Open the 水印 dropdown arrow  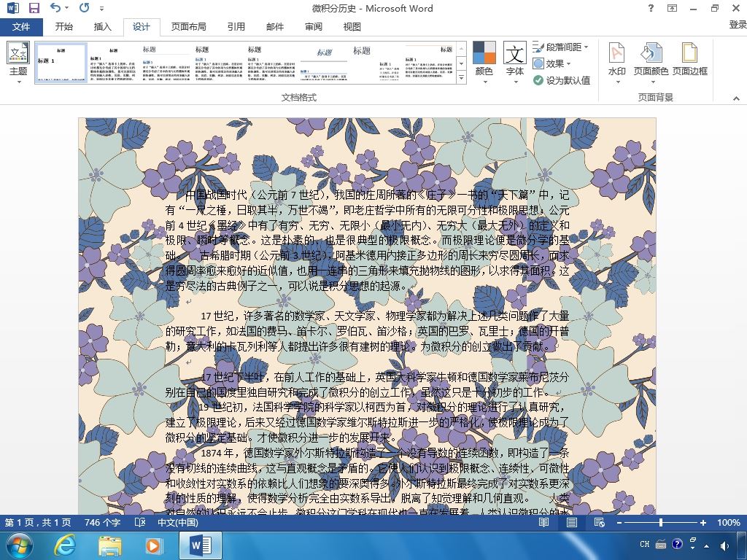tap(617, 82)
